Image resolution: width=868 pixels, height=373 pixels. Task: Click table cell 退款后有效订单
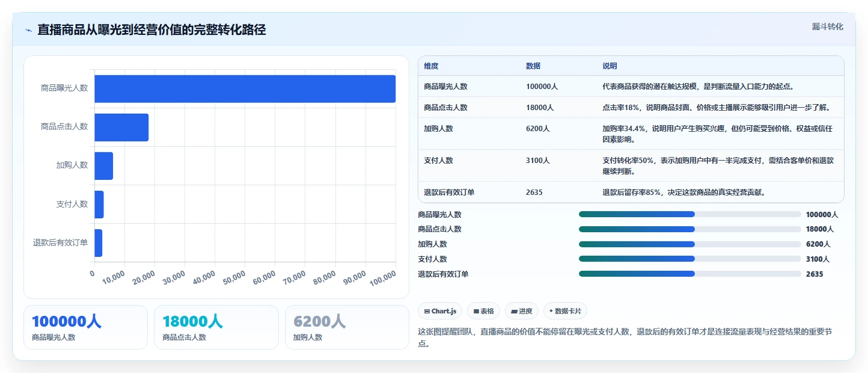[449, 193]
